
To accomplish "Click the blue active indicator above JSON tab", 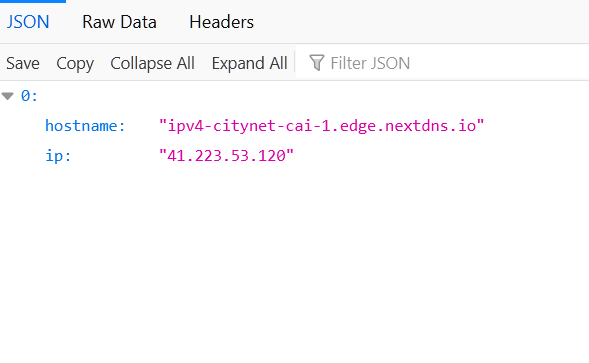I will tap(33, 1).
